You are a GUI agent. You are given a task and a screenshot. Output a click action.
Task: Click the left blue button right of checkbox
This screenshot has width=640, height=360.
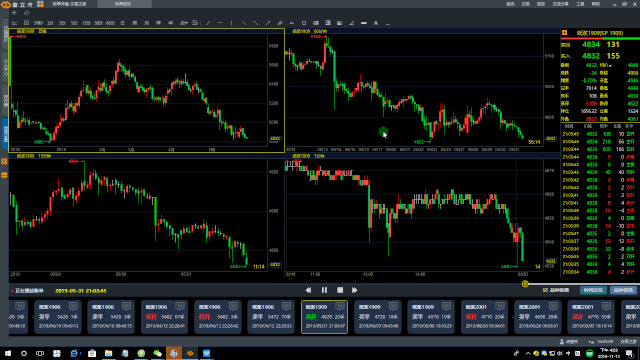point(593,290)
